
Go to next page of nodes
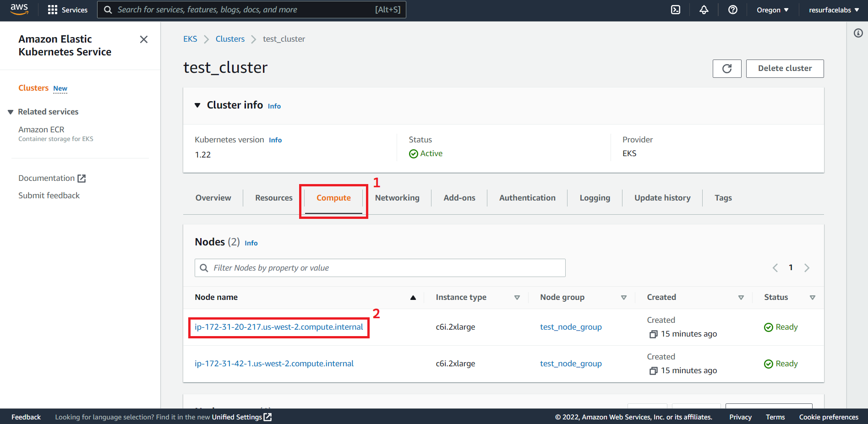tap(807, 268)
